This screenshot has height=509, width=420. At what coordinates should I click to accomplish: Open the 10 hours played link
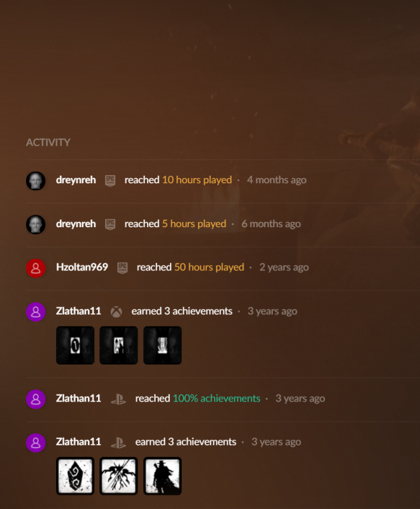point(197,180)
